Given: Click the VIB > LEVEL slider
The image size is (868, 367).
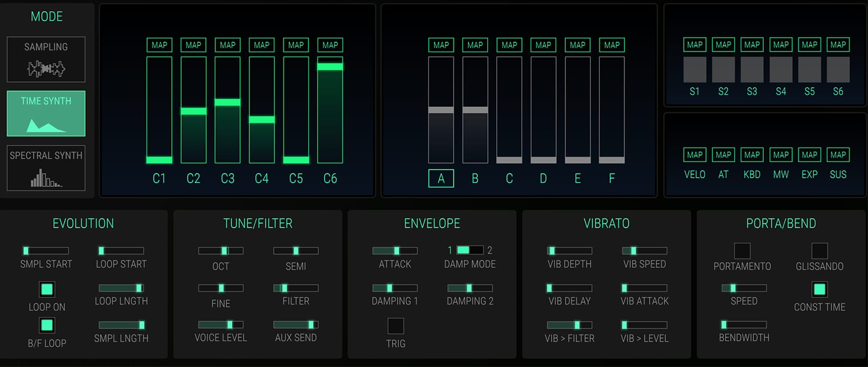Looking at the screenshot, I should [645, 325].
